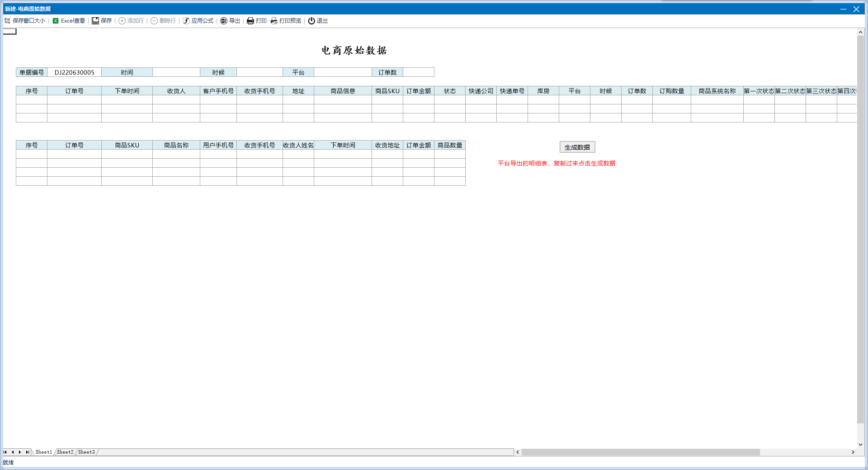Jump to last sheet using navigation arrow

27,452
